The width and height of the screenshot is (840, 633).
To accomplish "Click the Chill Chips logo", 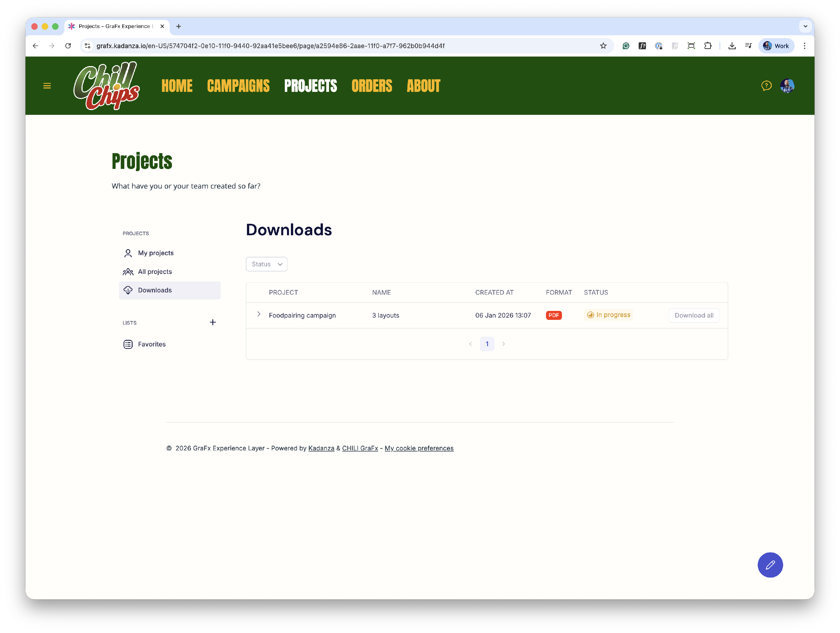I will pyautogui.click(x=106, y=86).
